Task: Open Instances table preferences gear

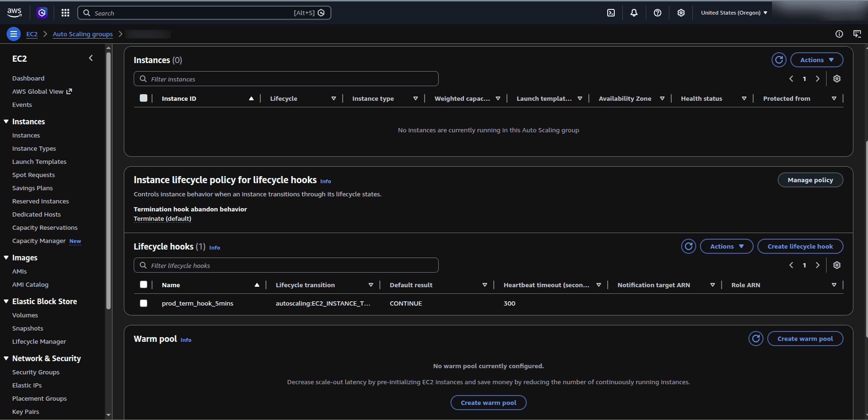Action: pos(837,79)
